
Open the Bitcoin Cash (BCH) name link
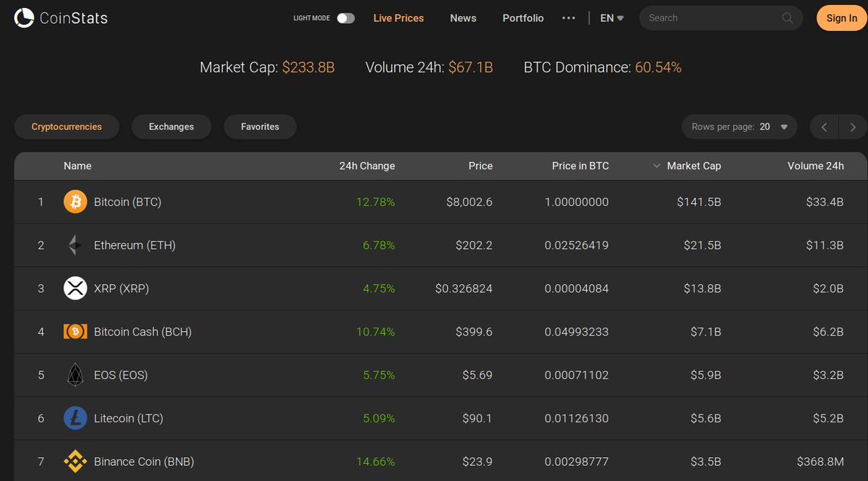tap(142, 332)
